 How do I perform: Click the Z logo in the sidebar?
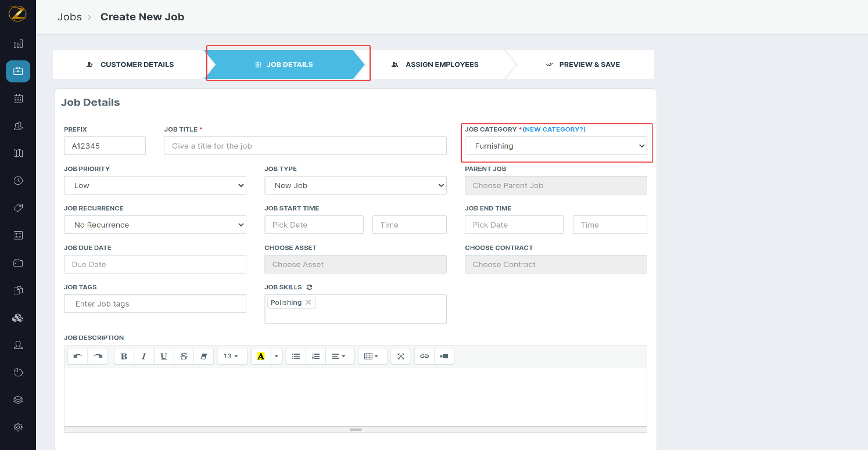coord(17,14)
